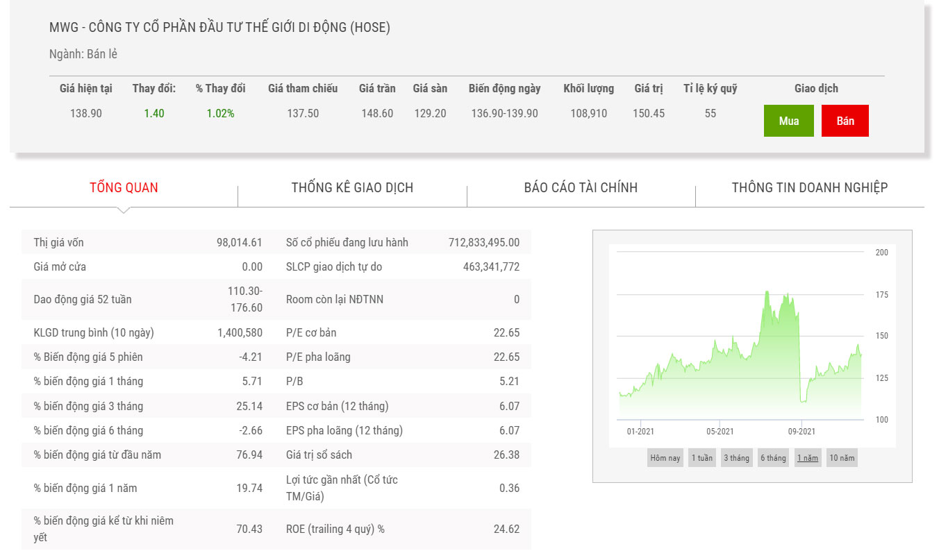Go to the Thông tin doanh nghiệp tab
The width and height of the screenshot is (939, 560).
coord(809,187)
